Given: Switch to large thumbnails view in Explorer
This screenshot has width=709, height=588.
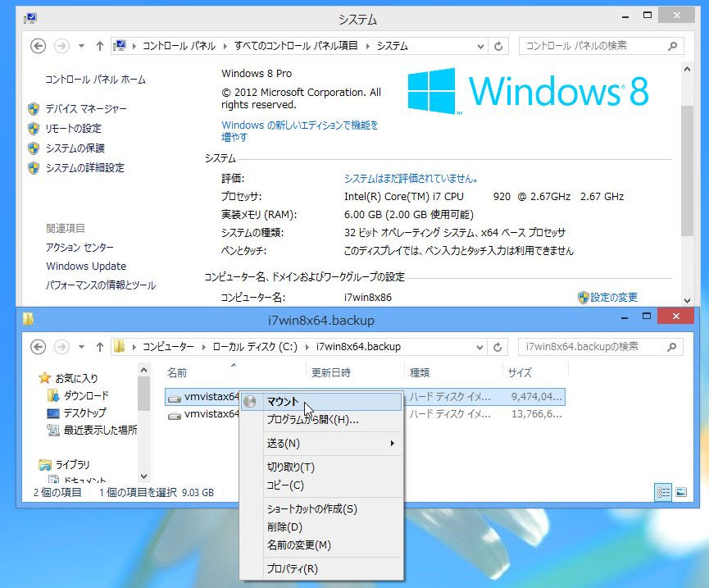Looking at the screenshot, I should [681, 492].
